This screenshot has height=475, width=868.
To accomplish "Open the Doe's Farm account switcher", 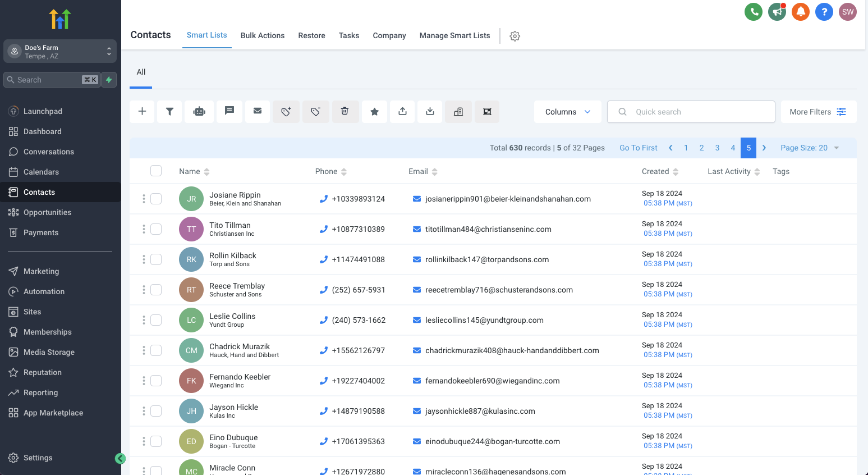I will [x=60, y=52].
